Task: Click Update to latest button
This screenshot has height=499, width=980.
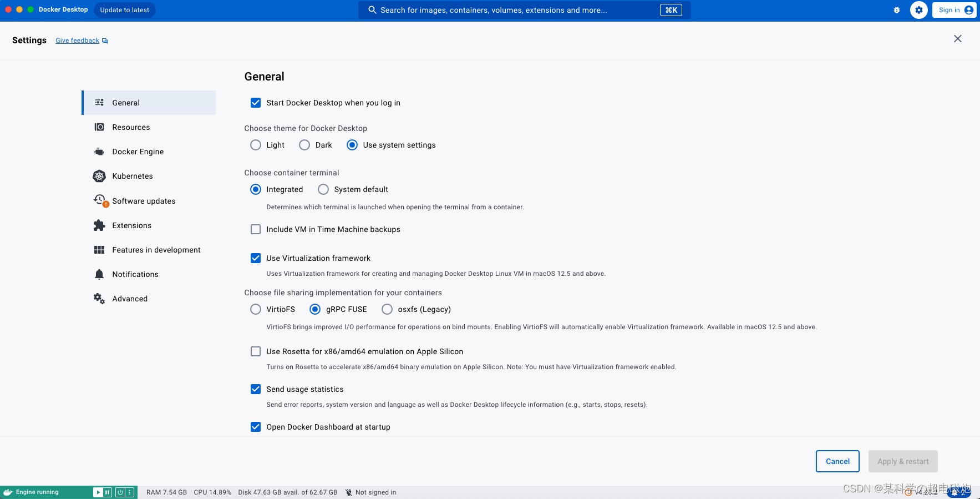Action: [x=125, y=10]
